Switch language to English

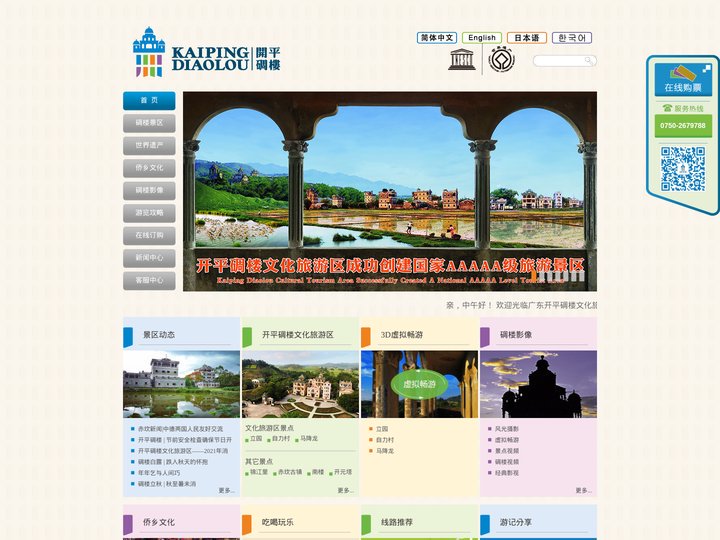[482, 38]
